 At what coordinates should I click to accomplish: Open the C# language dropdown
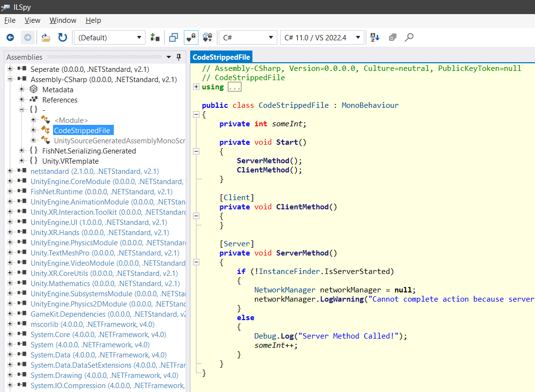click(x=248, y=37)
